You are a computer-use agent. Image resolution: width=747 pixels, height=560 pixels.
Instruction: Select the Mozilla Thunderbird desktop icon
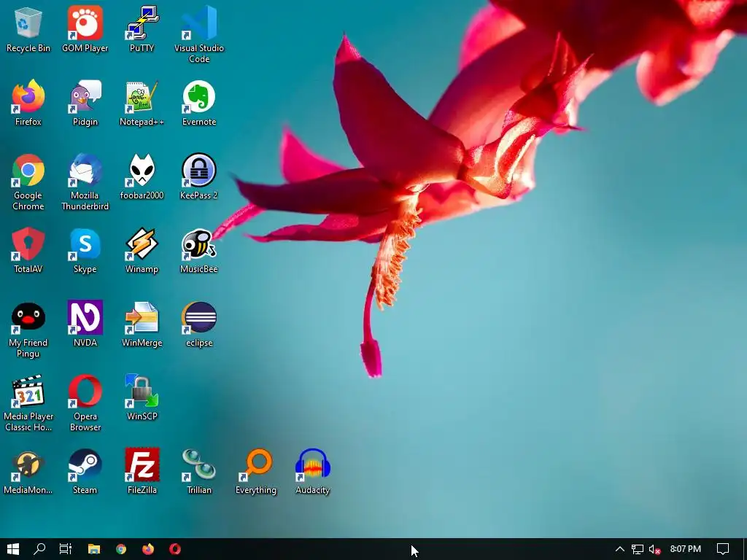tap(85, 182)
